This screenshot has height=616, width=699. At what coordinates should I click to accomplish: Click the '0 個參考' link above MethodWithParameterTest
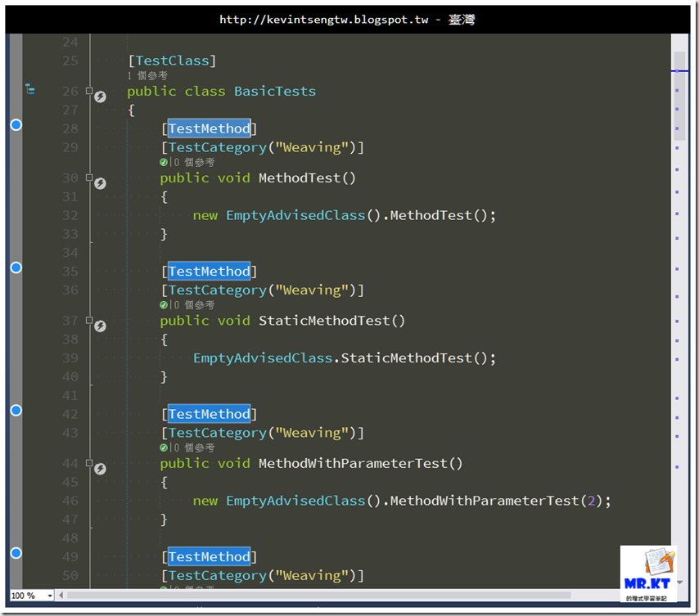pyautogui.click(x=194, y=447)
